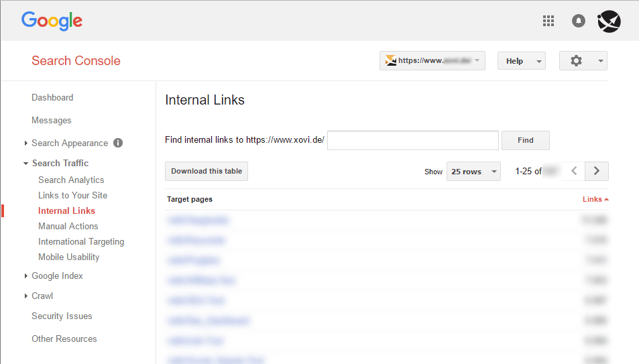The image size is (639, 364).
Task: Click the Search Console title link
Action: [x=76, y=61]
